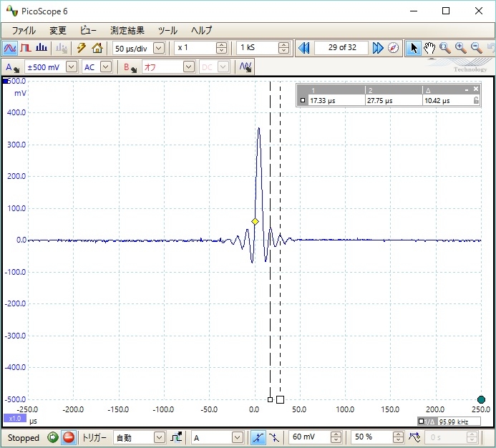Toggle the rising edge trigger button
The image size is (496, 448).
coord(258,437)
